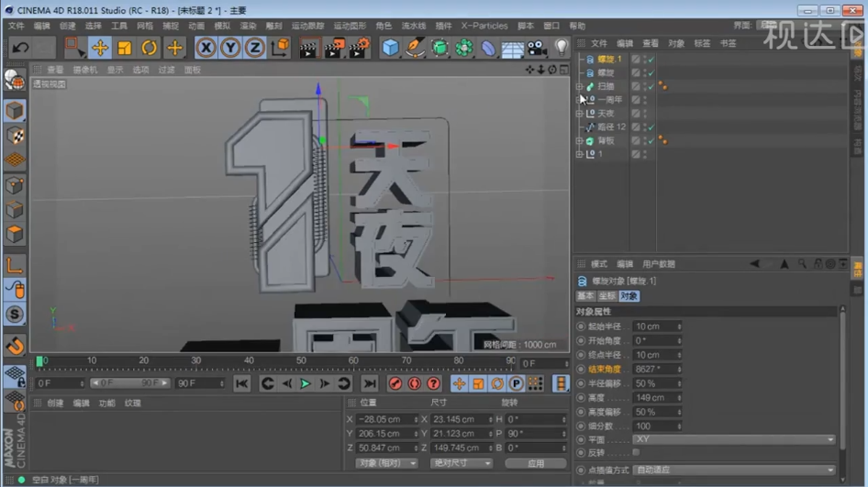The width and height of the screenshot is (868, 487).
Task: Expand the 背板 object
Action: [x=579, y=140]
